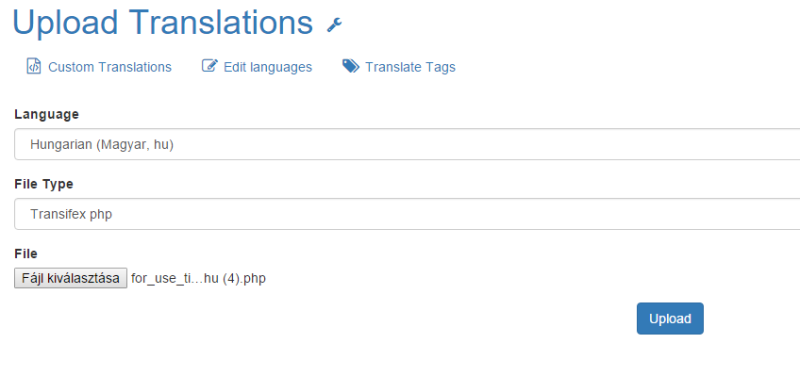Click the File Type field label
The width and height of the screenshot is (800, 376).
(43, 185)
